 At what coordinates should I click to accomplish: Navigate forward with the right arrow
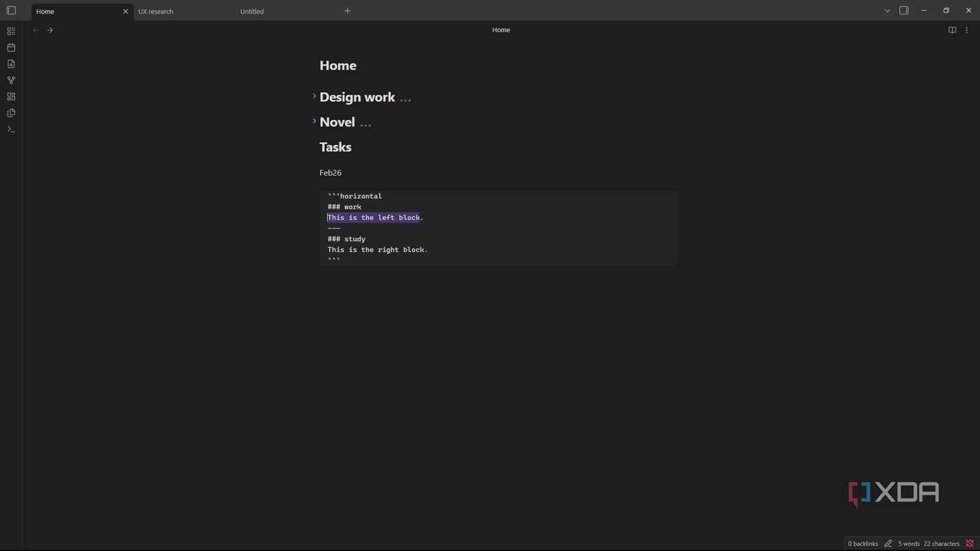click(x=50, y=30)
